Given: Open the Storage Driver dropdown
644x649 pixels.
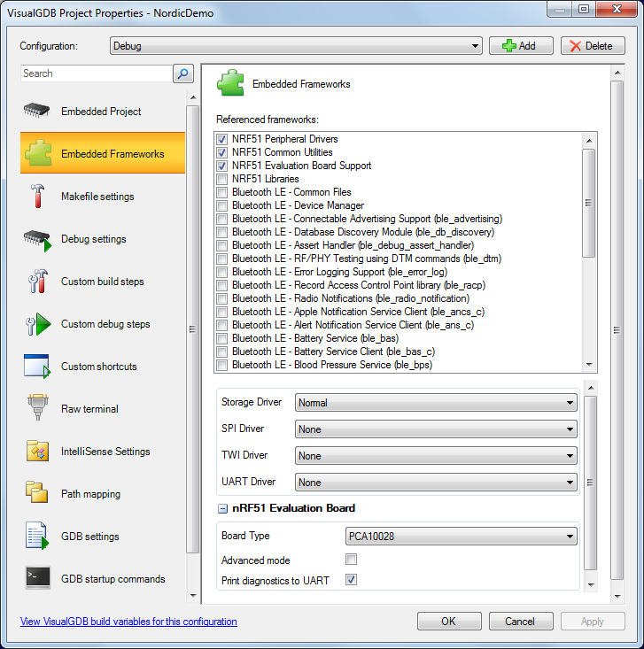Looking at the screenshot, I should point(436,402).
